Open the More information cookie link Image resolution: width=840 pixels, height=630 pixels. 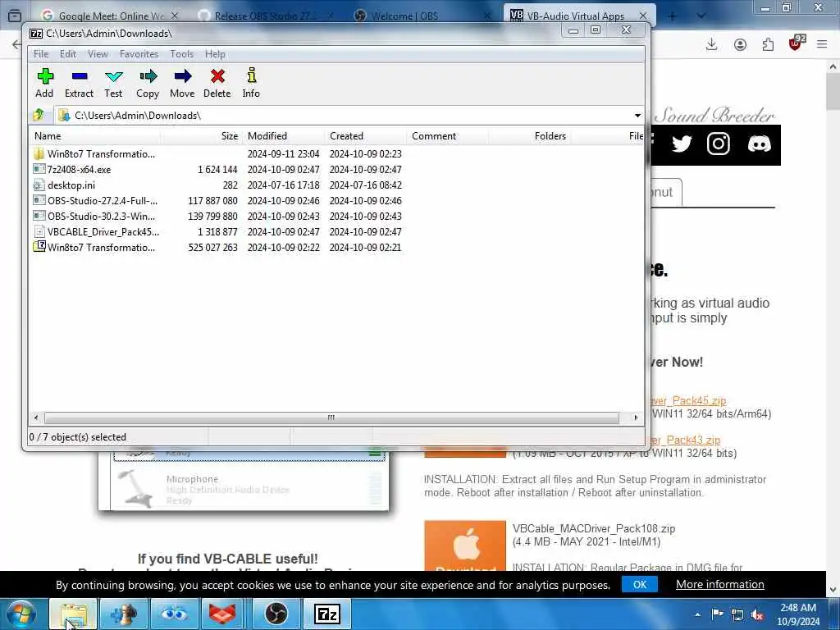coord(720,584)
